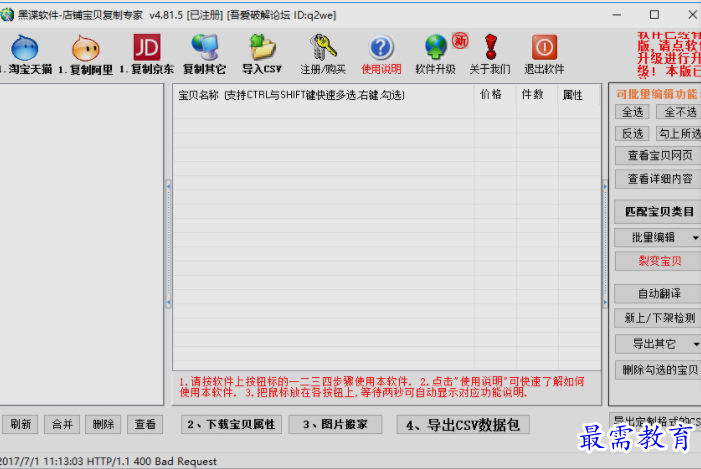701x469 pixels.
Task: Click the 合并 button
Action: [62, 424]
